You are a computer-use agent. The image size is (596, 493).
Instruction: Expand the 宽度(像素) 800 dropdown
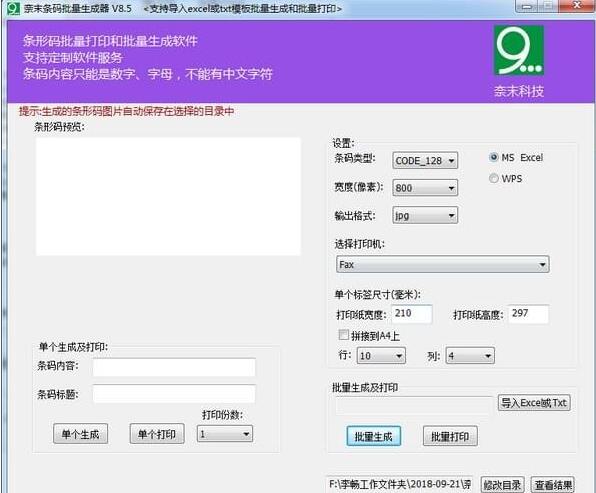(x=425, y=188)
